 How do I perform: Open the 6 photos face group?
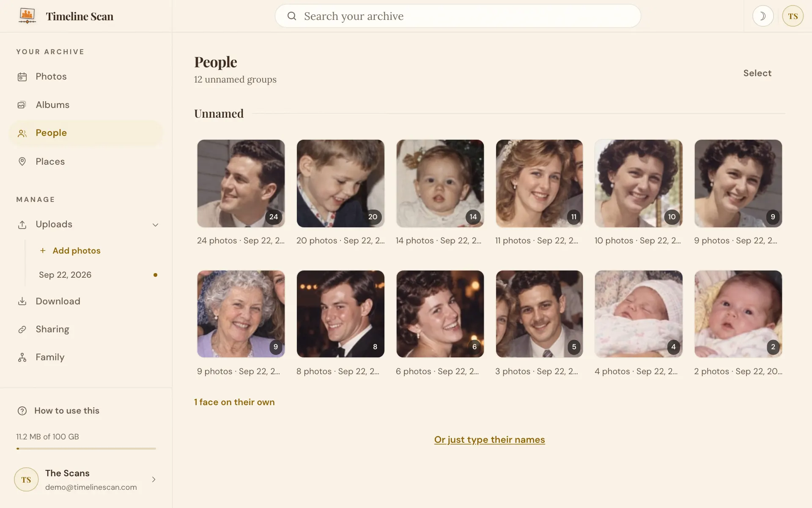[440, 314]
